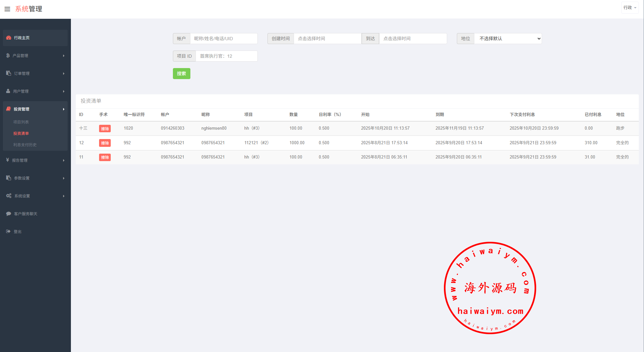Open the 行政 account dropdown
The image size is (644, 352).
(x=630, y=7)
